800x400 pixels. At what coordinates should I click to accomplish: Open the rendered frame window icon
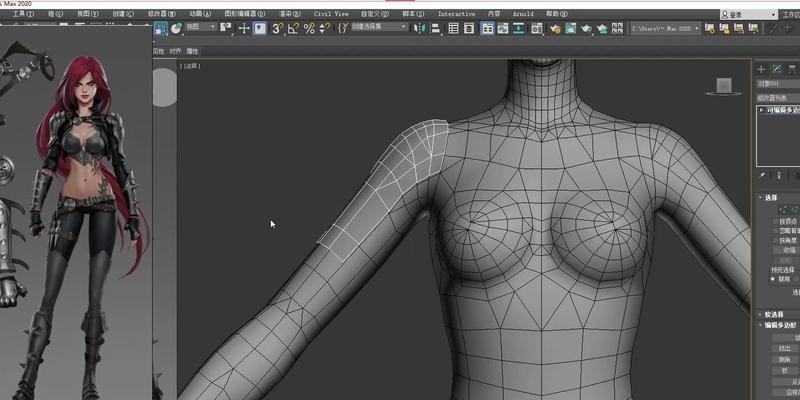pos(570,28)
